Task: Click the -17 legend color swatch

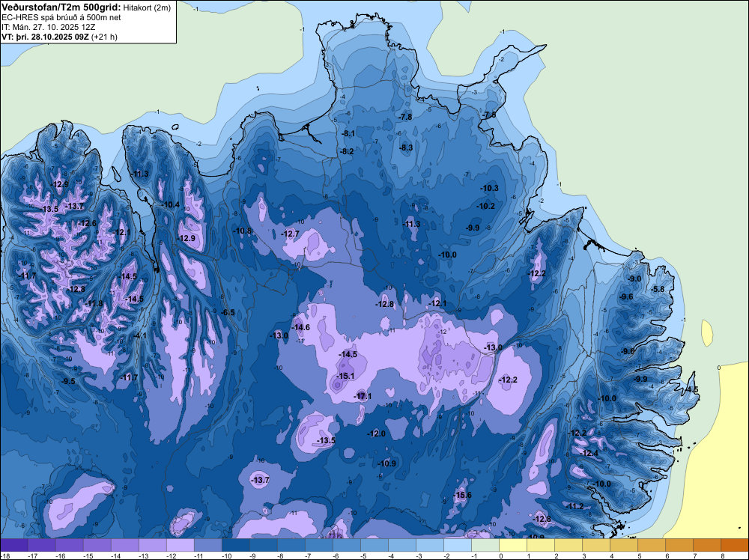Action: (x=41, y=546)
